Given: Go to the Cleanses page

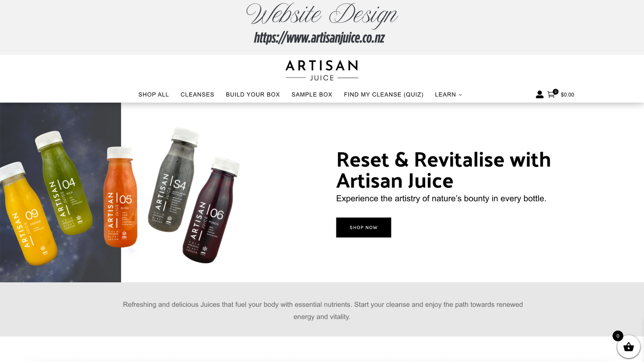Looking at the screenshot, I should [x=197, y=95].
